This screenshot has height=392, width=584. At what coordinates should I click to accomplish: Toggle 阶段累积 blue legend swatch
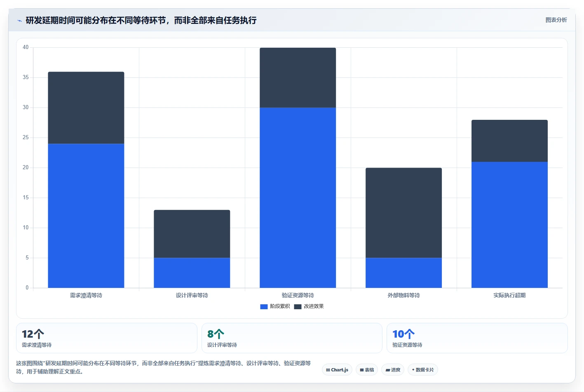[x=264, y=306]
